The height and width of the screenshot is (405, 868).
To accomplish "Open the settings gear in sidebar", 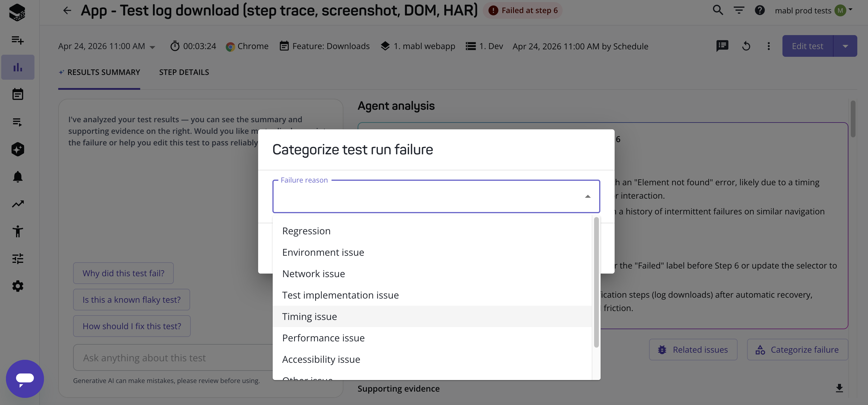I will [18, 286].
